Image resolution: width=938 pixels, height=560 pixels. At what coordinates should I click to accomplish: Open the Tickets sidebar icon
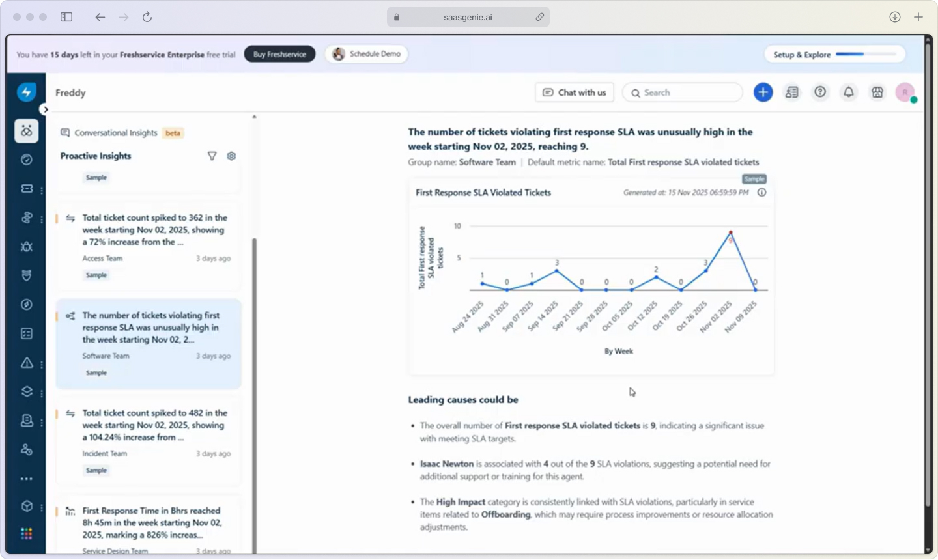(x=27, y=189)
